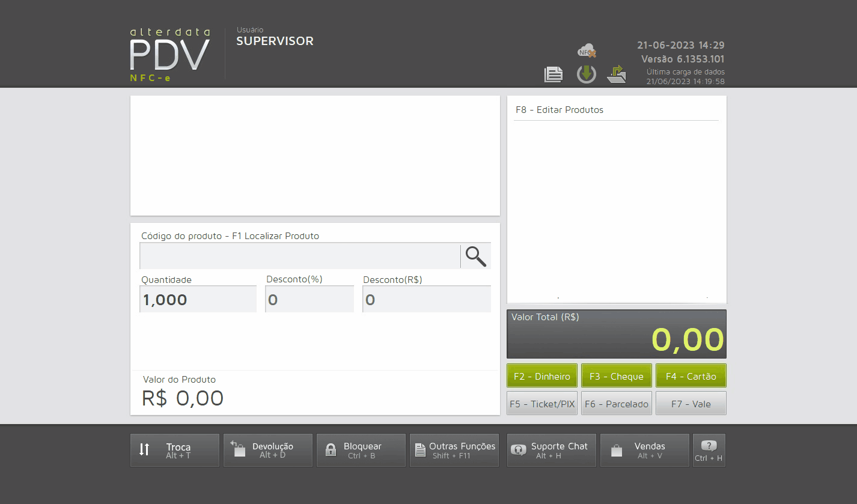The width and height of the screenshot is (857, 504).
Task: Select F3 - Cheque payment
Action: (x=617, y=376)
